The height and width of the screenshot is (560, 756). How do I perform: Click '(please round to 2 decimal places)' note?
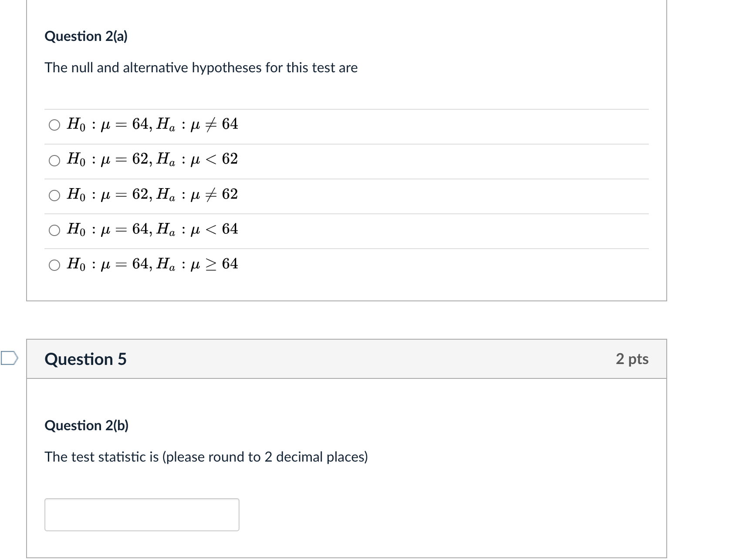click(x=265, y=457)
